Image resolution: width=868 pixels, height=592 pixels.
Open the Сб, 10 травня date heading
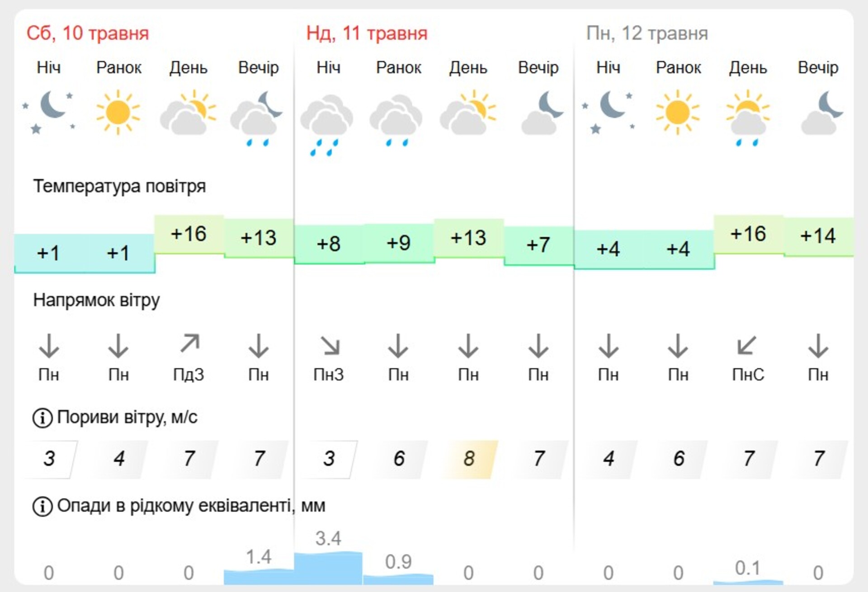click(88, 33)
